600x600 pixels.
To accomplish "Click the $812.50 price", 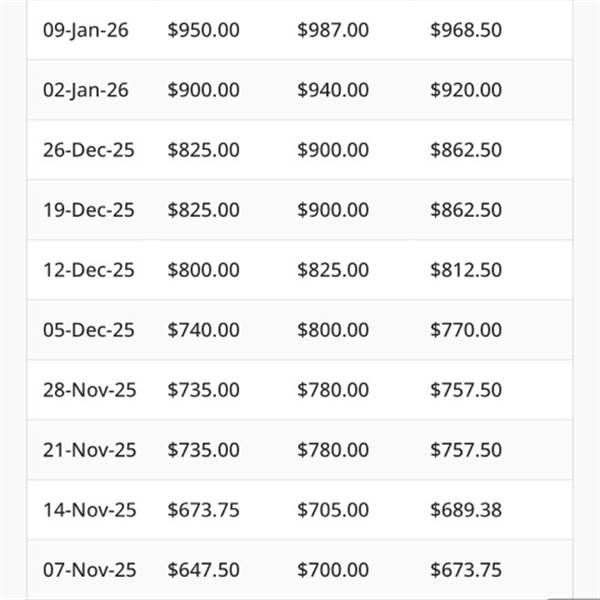I will point(466,270).
